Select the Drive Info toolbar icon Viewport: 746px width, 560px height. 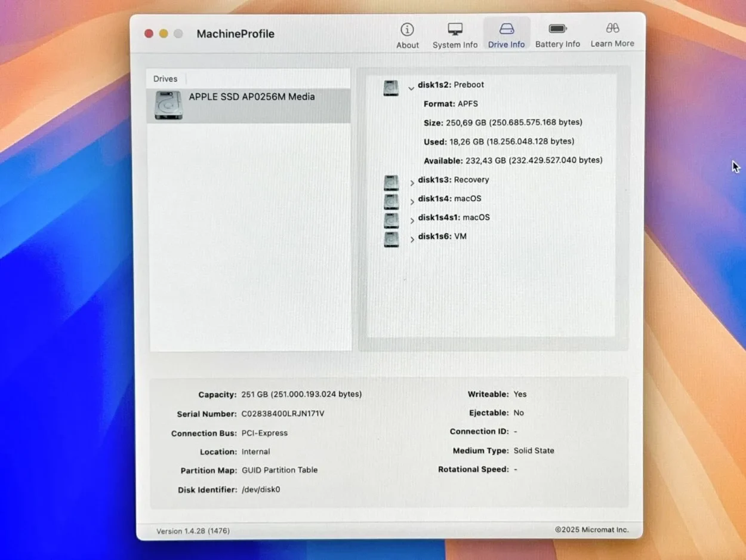click(x=506, y=29)
